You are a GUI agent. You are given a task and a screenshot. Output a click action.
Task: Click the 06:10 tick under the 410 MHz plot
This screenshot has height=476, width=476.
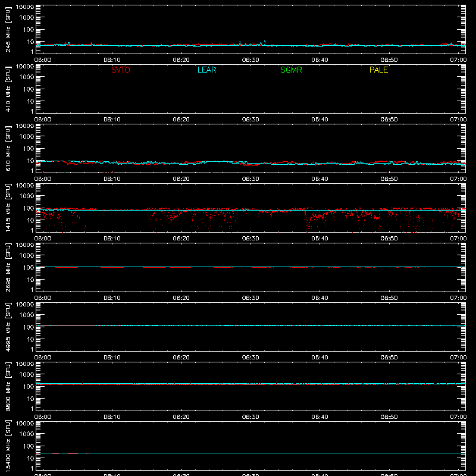[112, 120]
